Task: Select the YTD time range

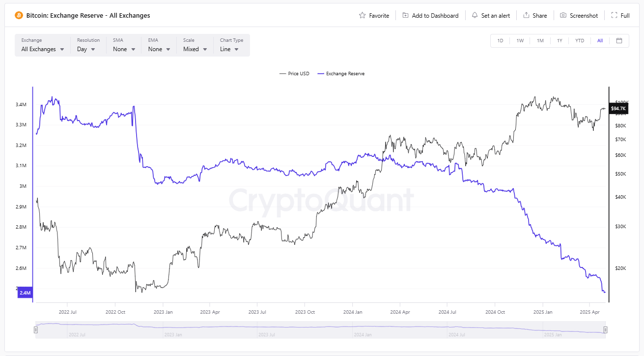Action: click(x=580, y=41)
